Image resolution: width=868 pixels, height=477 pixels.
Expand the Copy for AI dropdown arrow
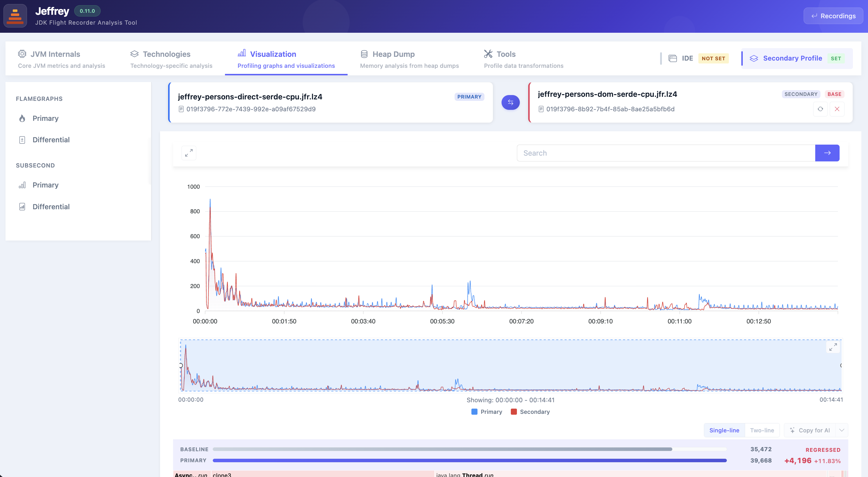(x=841, y=430)
